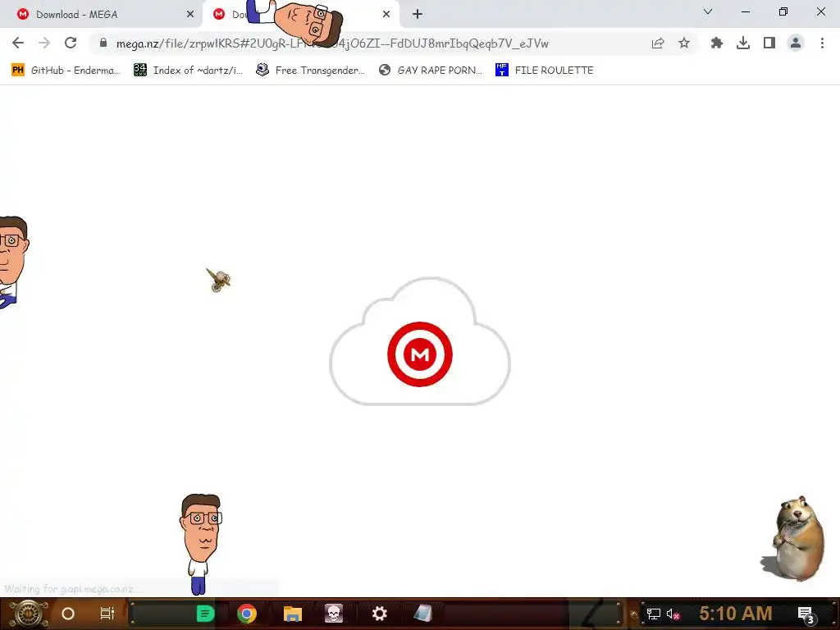Open the Extensions puzzle-piece menu
The image size is (840, 630).
716,43
